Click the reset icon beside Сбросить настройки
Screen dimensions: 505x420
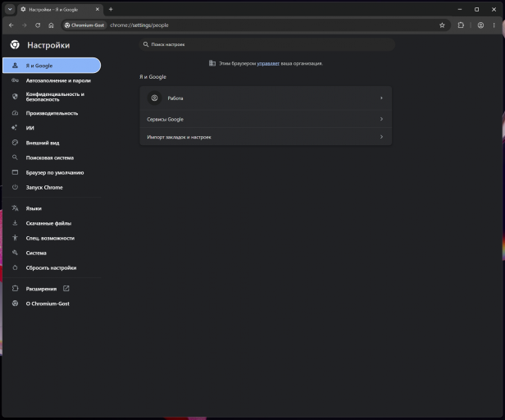click(15, 267)
